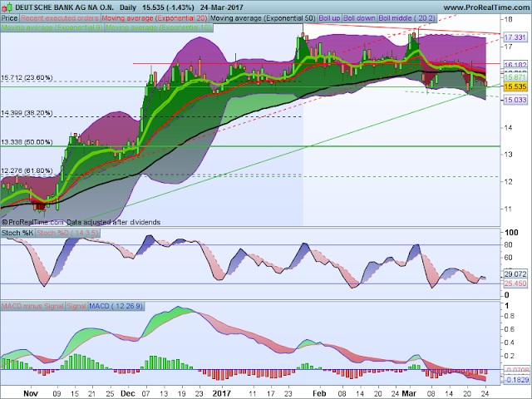The height and width of the screenshot is (399, 532).
Task: Click the 29.072 stochastic value tag
Action: [515, 274]
